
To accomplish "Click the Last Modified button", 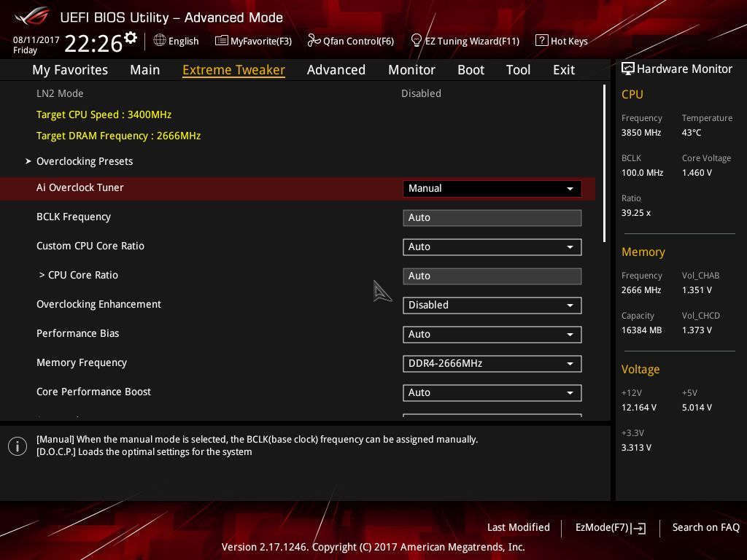I will click(x=519, y=527).
